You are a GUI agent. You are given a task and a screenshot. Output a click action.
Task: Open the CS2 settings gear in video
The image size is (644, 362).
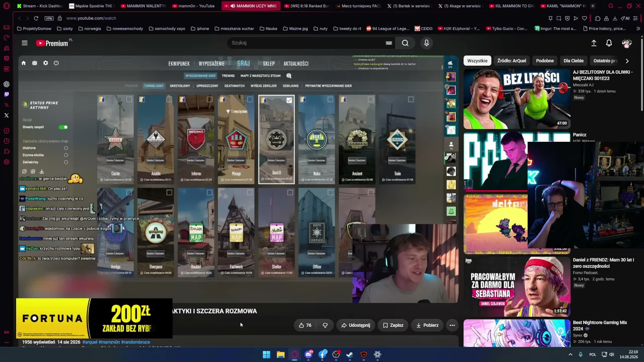tap(45, 63)
